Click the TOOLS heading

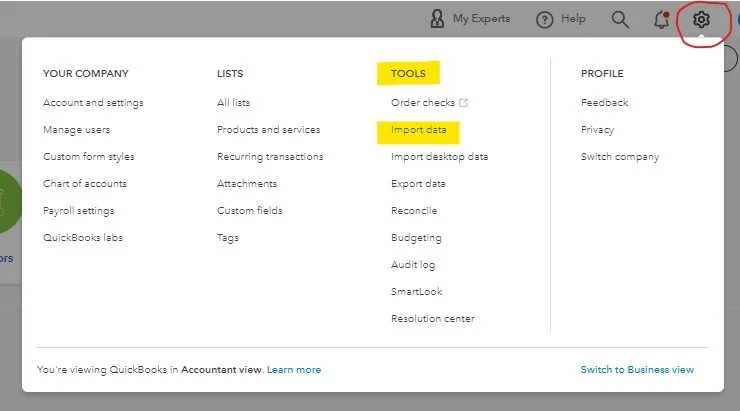[408, 74]
